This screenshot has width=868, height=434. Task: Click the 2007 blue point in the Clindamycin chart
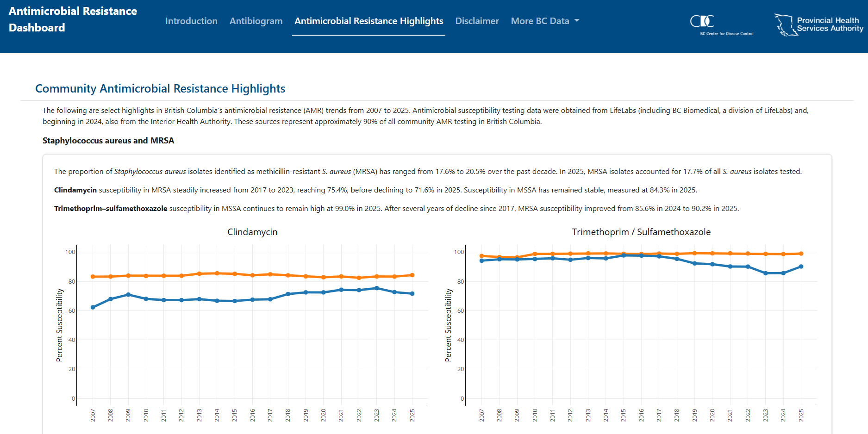click(93, 307)
